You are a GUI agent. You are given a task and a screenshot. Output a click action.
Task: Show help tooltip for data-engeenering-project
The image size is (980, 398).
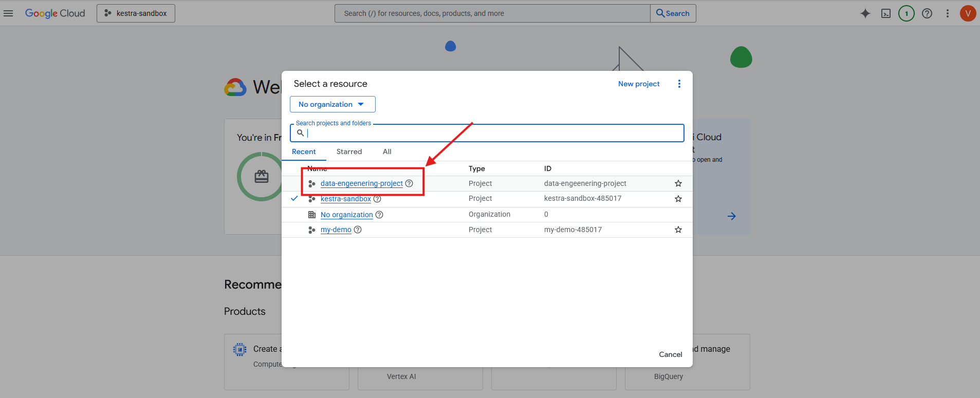[x=409, y=183]
